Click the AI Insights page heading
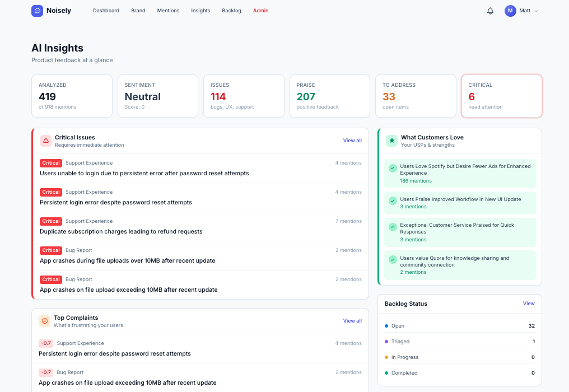The width and height of the screenshot is (569, 392). tap(57, 48)
